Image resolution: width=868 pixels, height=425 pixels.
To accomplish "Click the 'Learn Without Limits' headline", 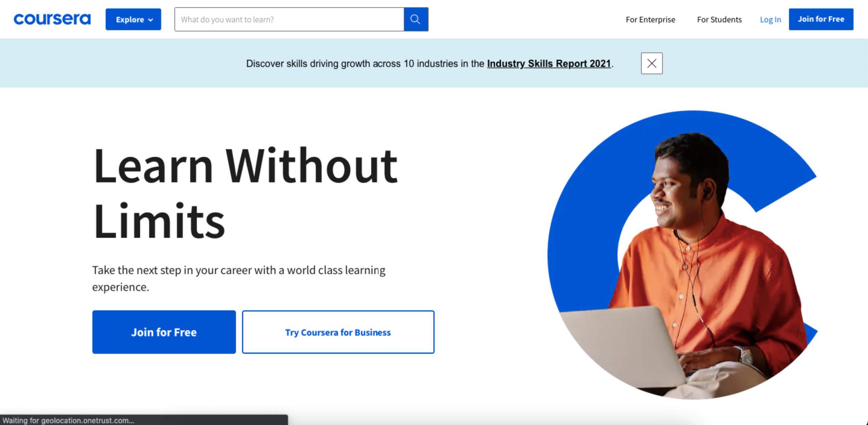I will click(x=245, y=193).
